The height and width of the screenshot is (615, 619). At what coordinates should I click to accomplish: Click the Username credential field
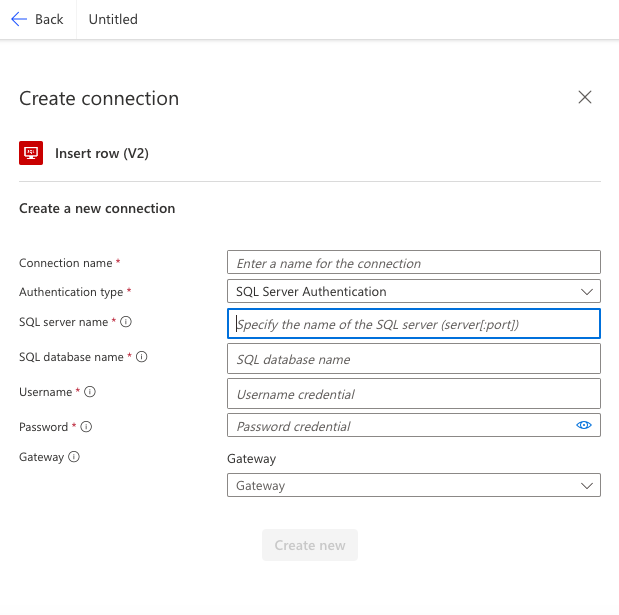click(x=414, y=394)
